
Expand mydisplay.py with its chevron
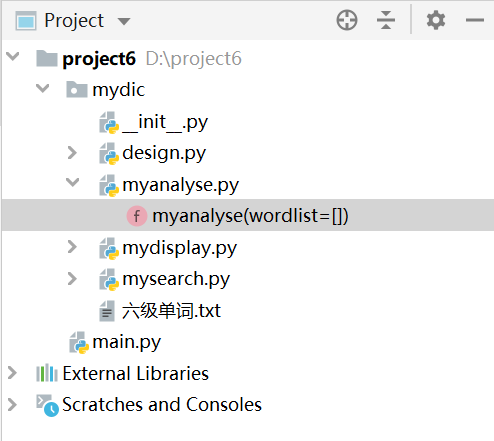(72, 247)
